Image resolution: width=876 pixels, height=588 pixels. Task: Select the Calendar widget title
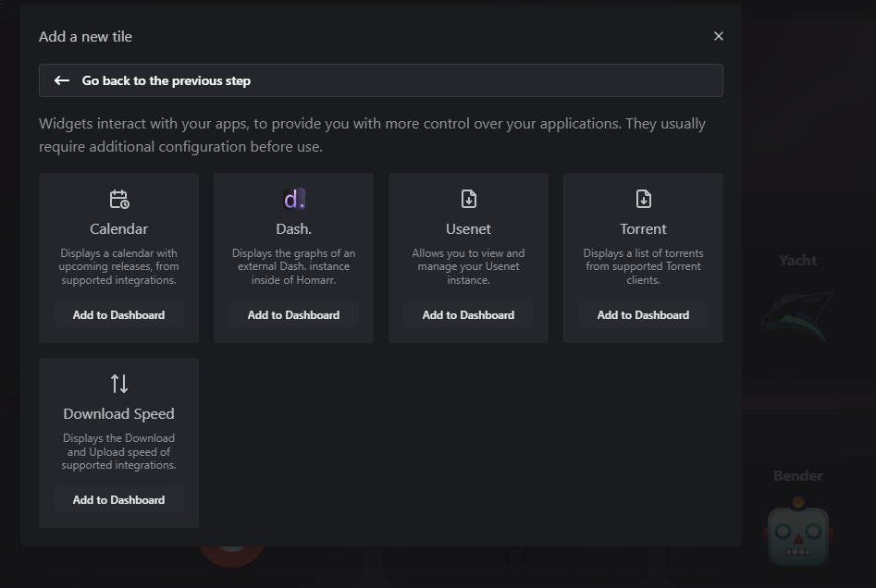[118, 228]
